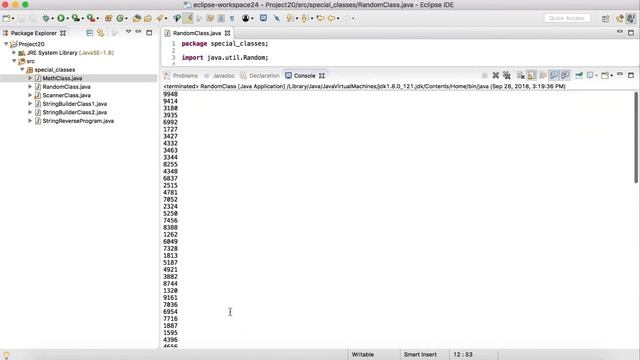
Task: Click the New Java Package icon
Action: point(109,18)
